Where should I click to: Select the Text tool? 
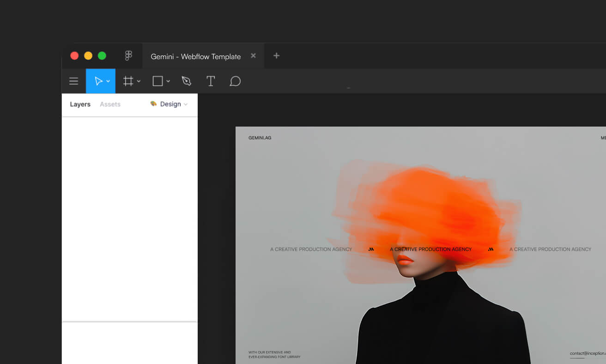(x=211, y=81)
